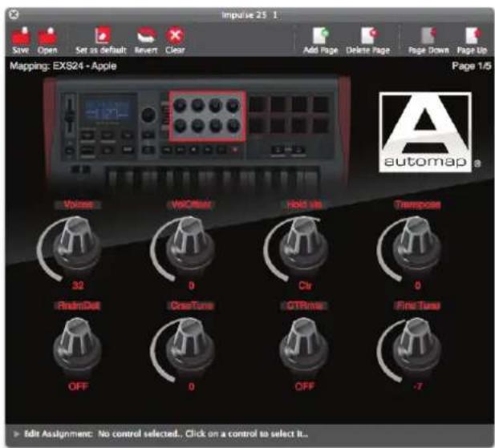Click the drum pads on the keyboard image
This screenshot has height=448, width=495.
(x=289, y=114)
